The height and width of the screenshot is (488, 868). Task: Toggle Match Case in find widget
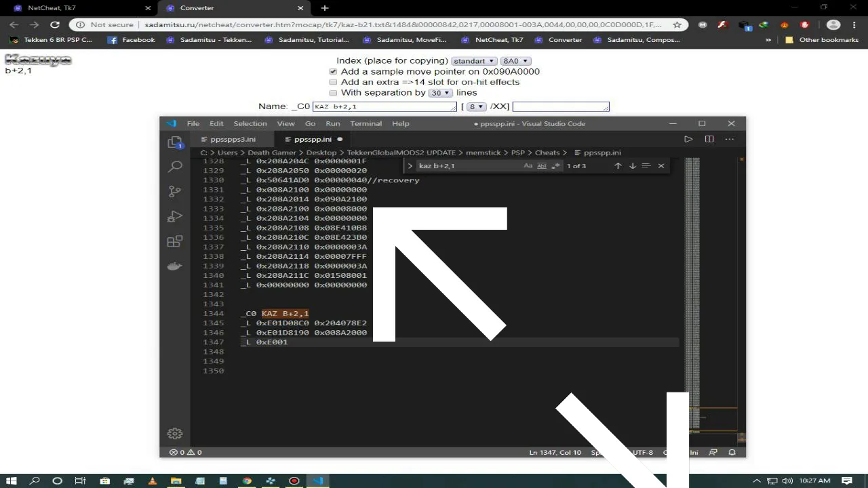point(528,166)
